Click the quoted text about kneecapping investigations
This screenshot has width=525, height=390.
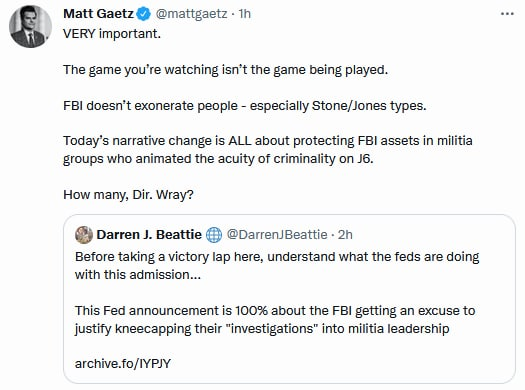coord(275,320)
